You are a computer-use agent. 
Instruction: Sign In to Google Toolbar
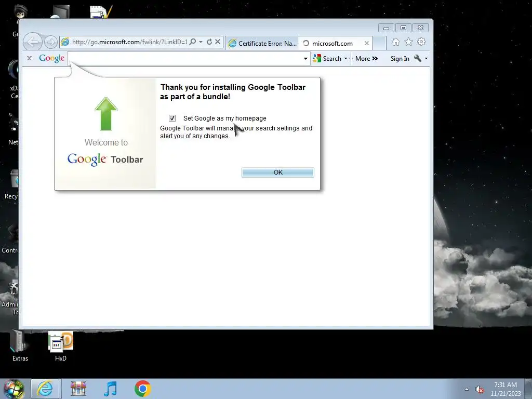[400, 59]
